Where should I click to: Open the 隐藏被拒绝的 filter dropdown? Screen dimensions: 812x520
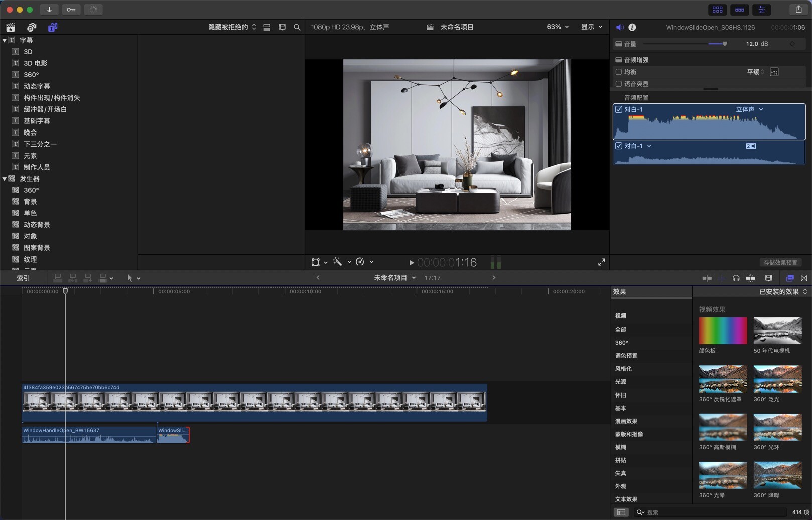(232, 27)
